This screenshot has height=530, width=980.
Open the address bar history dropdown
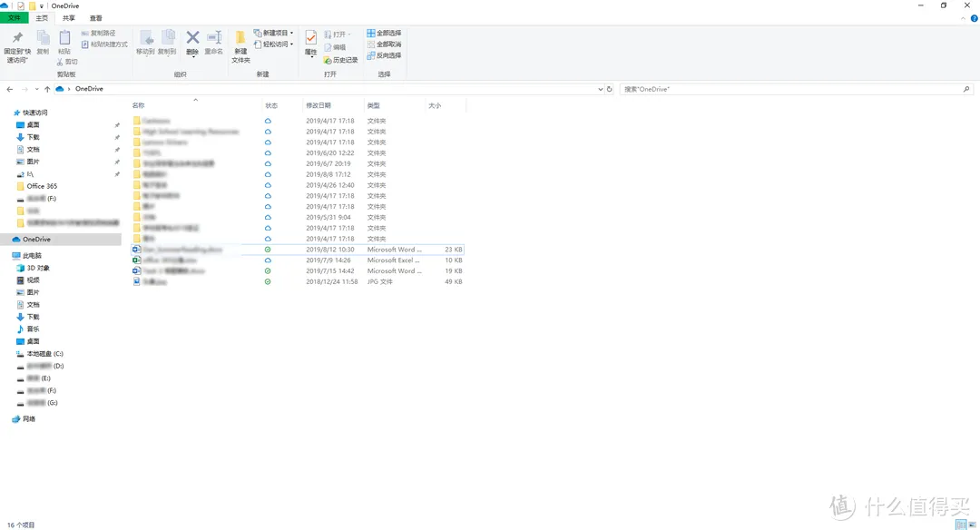600,90
